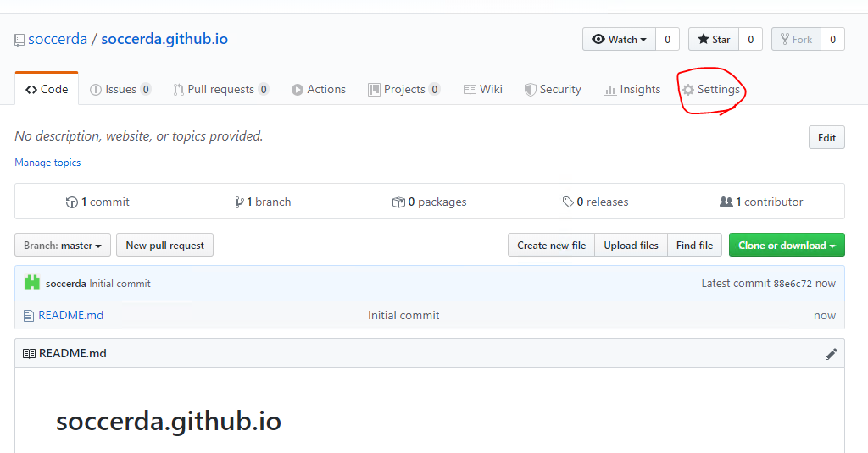The image size is (868, 453).
Task: Open the README.md file in file list
Action: [71, 315]
